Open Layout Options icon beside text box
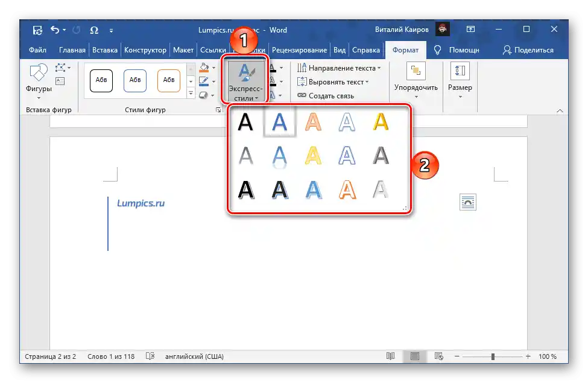588x383 pixels. point(467,202)
